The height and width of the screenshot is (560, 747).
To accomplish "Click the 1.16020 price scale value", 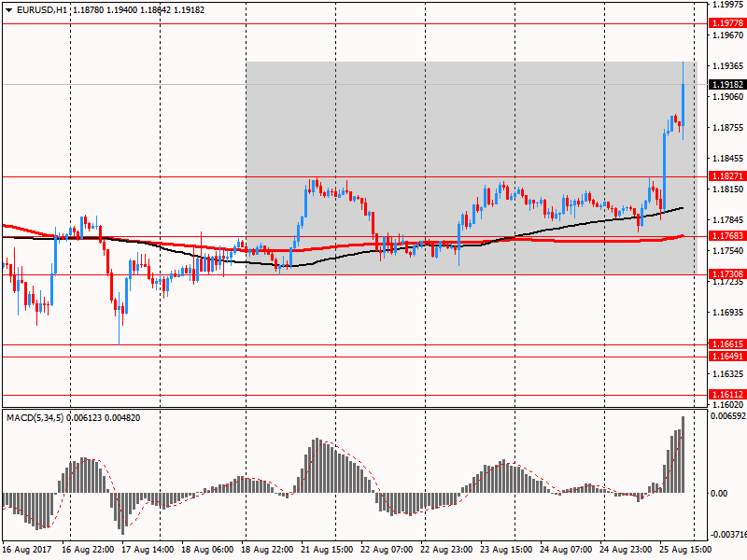I will coord(728,405).
